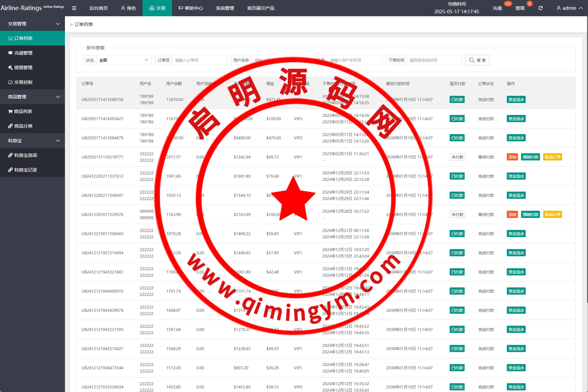Image resolution: width=588 pixels, height=392 pixels.
Task: Click 冻结 on order UB2502151130218771
Action: (512, 157)
